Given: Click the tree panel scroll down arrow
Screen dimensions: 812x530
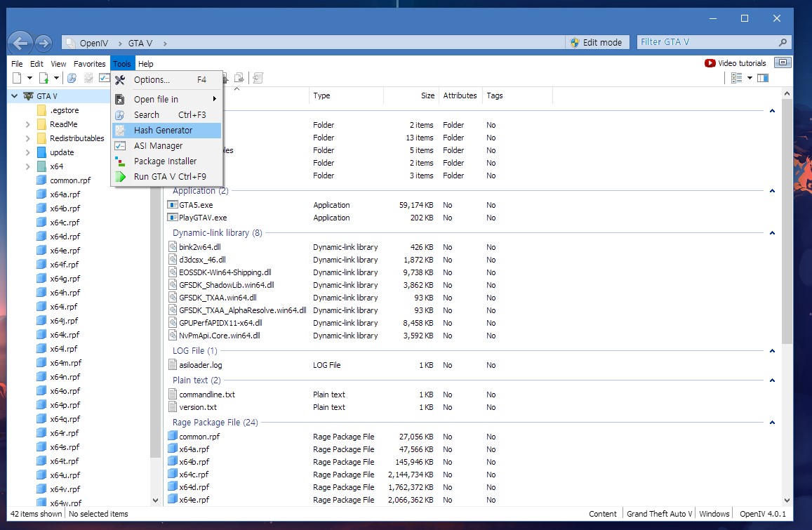Looking at the screenshot, I should point(155,500).
